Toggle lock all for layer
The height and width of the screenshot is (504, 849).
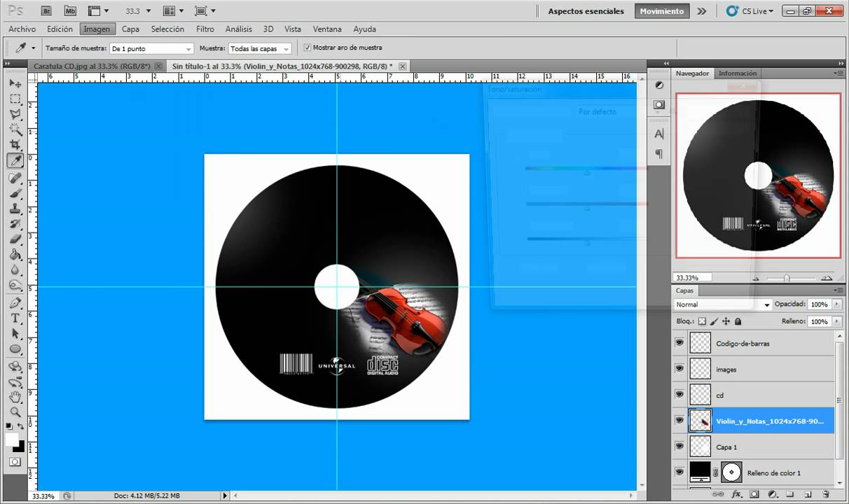point(738,321)
